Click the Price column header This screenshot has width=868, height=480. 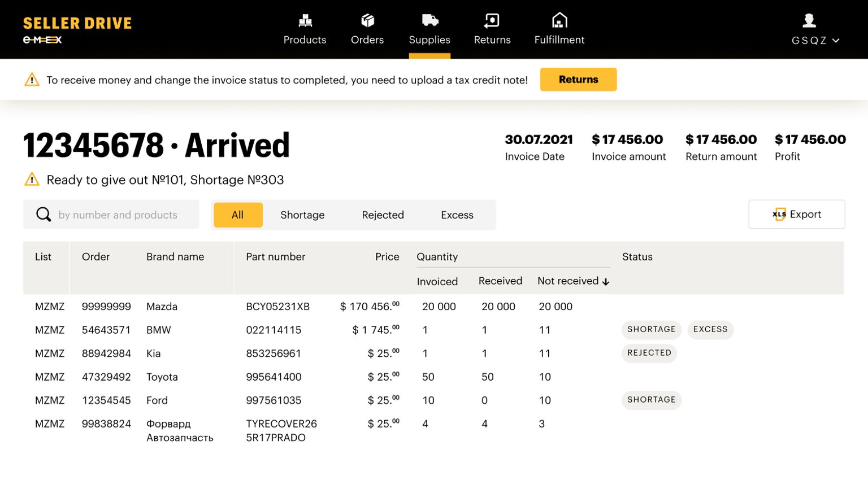pyautogui.click(x=387, y=257)
